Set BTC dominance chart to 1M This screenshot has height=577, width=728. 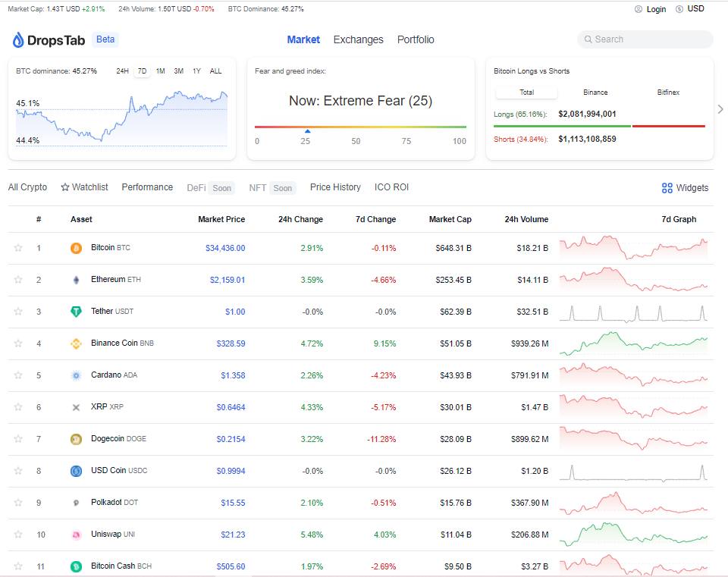pos(161,71)
